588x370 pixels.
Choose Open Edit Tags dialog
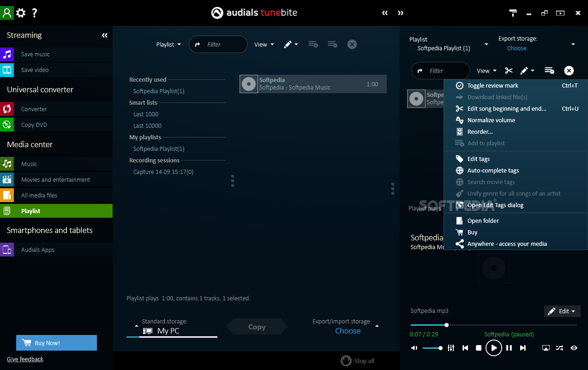pos(516,205)
